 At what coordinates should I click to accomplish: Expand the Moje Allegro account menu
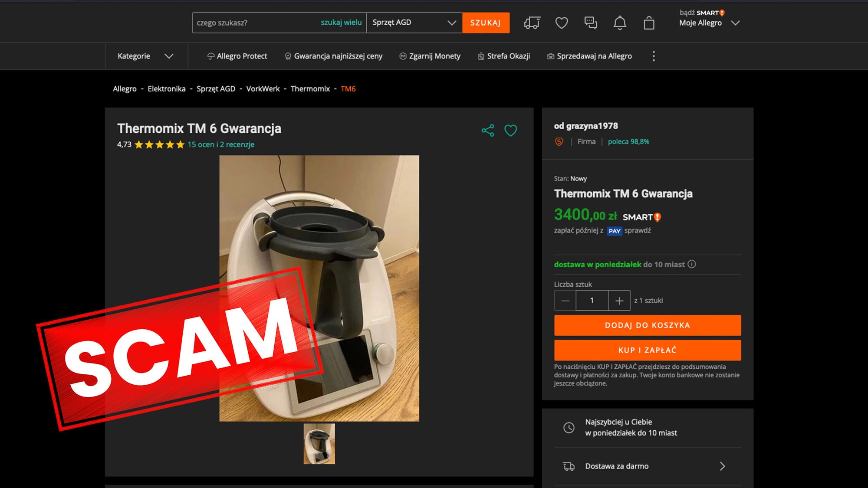(709, 23)
